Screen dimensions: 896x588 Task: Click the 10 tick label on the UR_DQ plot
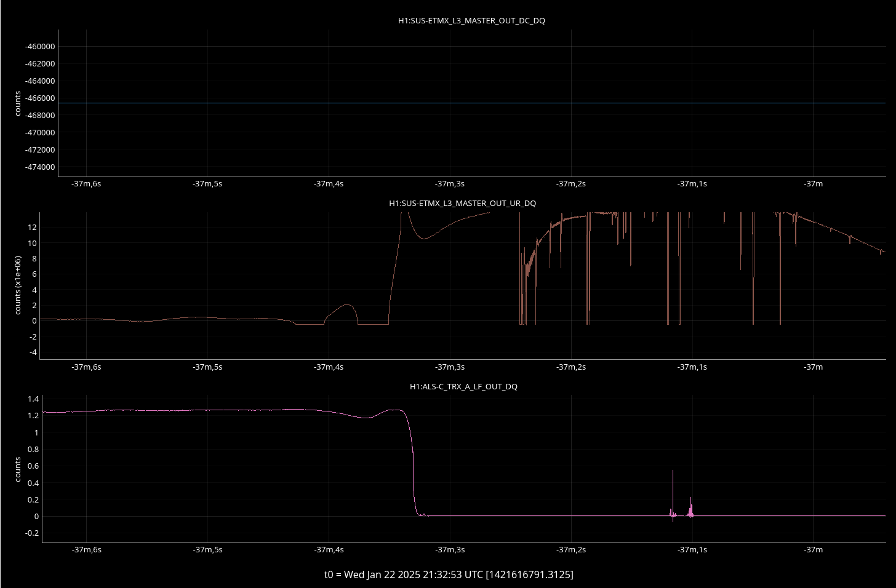tap(33, 243)
